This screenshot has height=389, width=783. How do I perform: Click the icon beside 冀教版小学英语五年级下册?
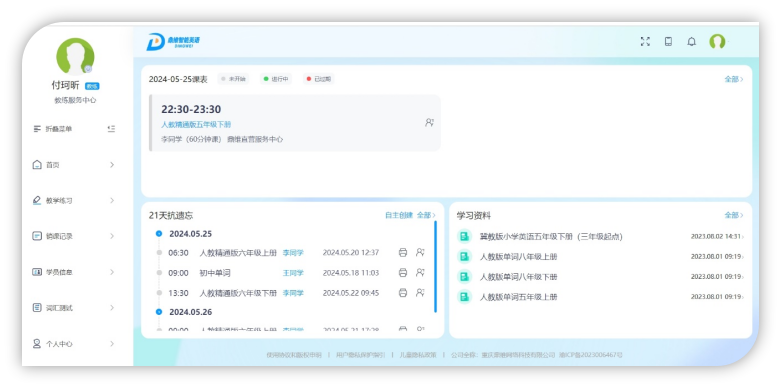(465, 237)
